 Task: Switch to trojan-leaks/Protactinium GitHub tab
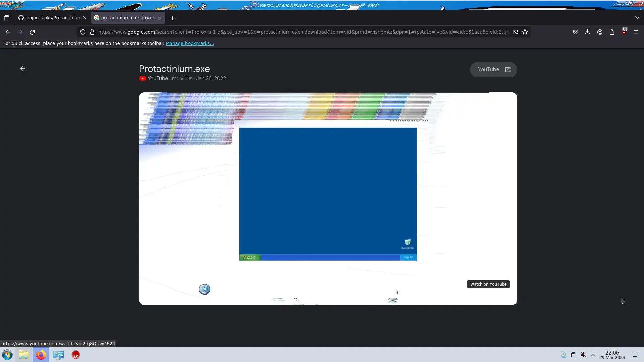click(50, 18)
